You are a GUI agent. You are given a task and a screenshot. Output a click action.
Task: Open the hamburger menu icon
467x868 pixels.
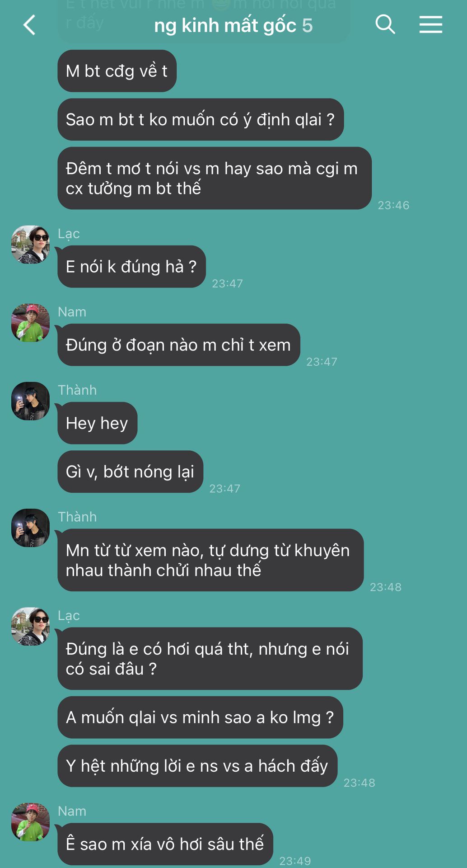point(430,24)
